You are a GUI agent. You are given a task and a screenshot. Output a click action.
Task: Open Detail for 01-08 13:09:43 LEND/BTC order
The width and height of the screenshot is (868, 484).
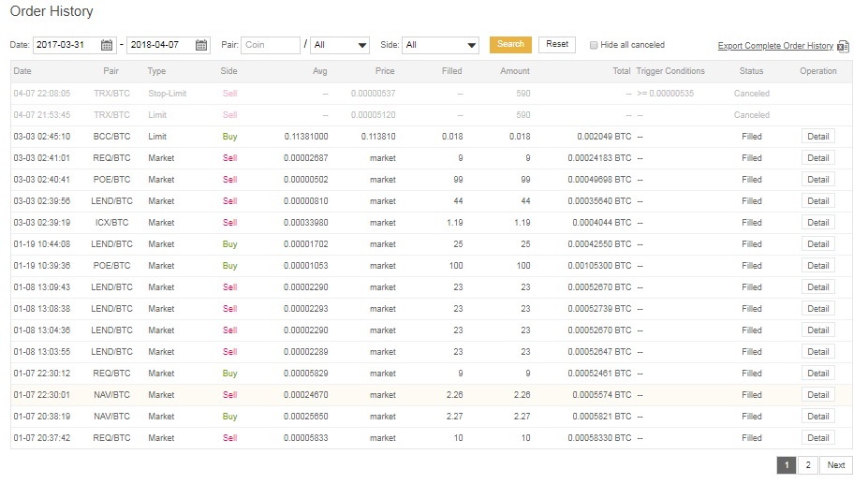[817, 287]
